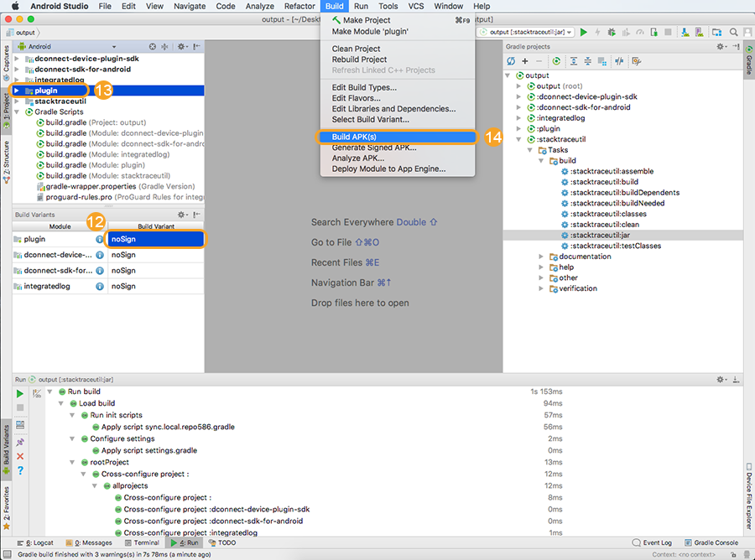Image resolution: width=755 pixels, height=560 pixels.
Task: Open Project Structure icon in toolbar
Action: 717,32
